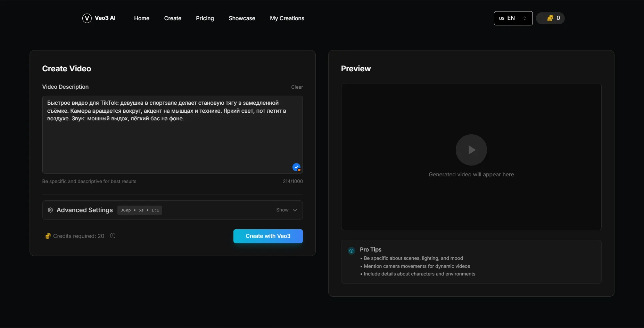Click the Advanced Settings gear icon
Screen dimensions: 644x328
point(50,210)
